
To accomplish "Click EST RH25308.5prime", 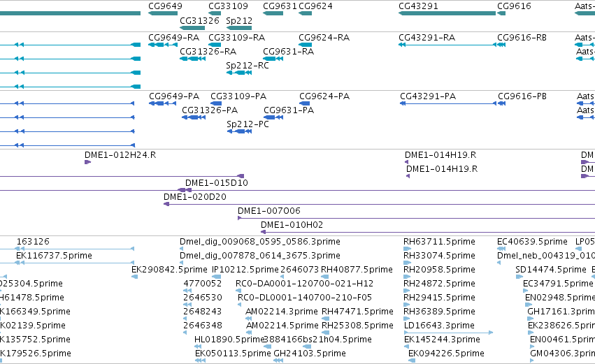I will [x=357, y=326].
